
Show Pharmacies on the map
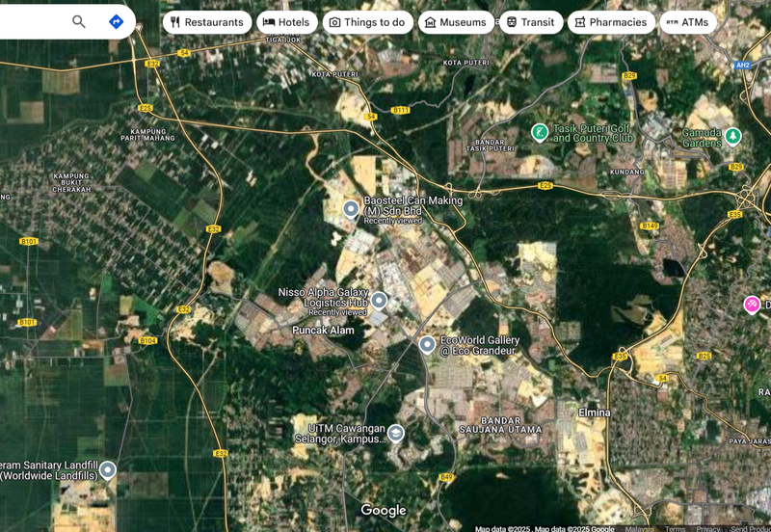611,22
